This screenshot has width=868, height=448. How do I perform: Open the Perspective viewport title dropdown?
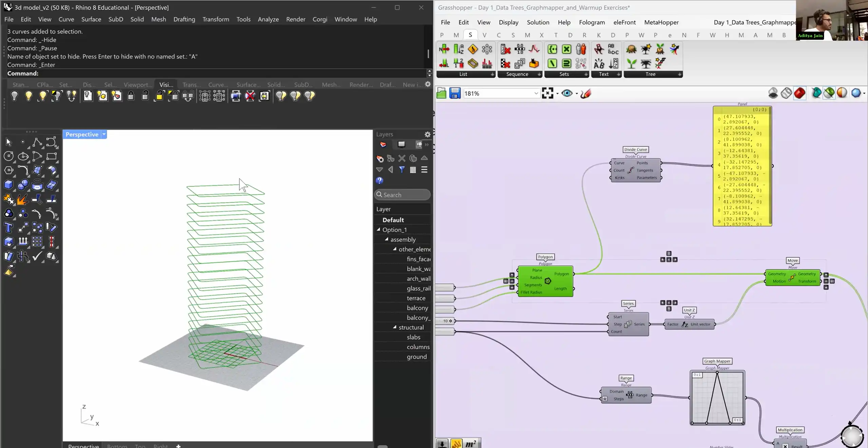tap(103, 134)
